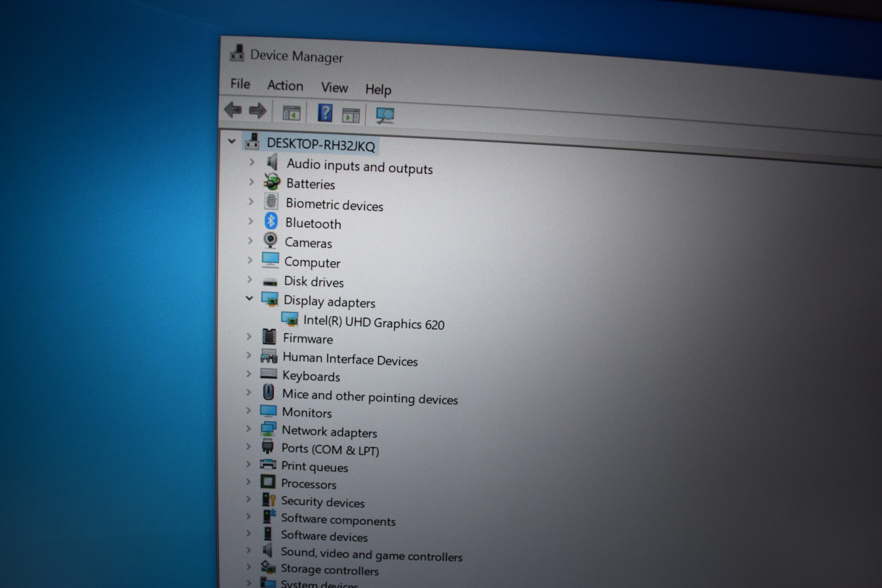Expand the Monitors chevron
The image size is (882, 588).
click(248, 411)
